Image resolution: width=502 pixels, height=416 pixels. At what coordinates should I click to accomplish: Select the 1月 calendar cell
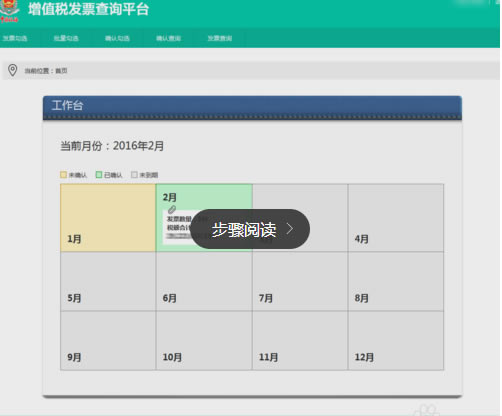coord(108,218)
